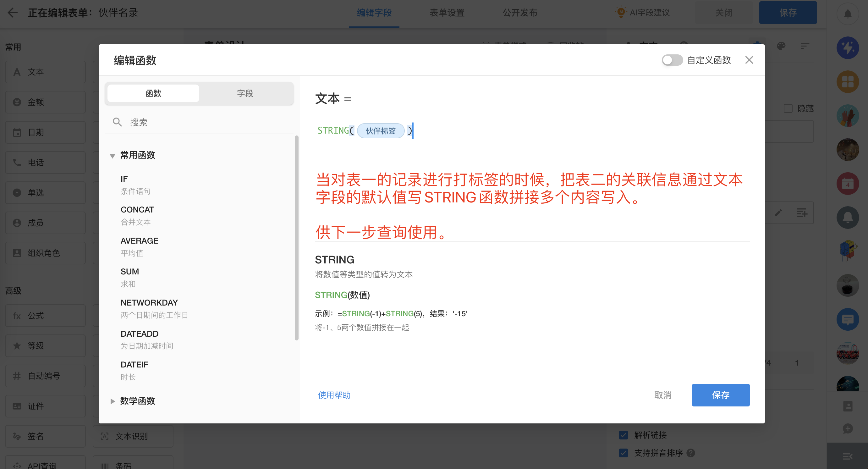The image size is (868, 469).
Task: Click the back arrow next to the form title
Action: click(13, 13)
